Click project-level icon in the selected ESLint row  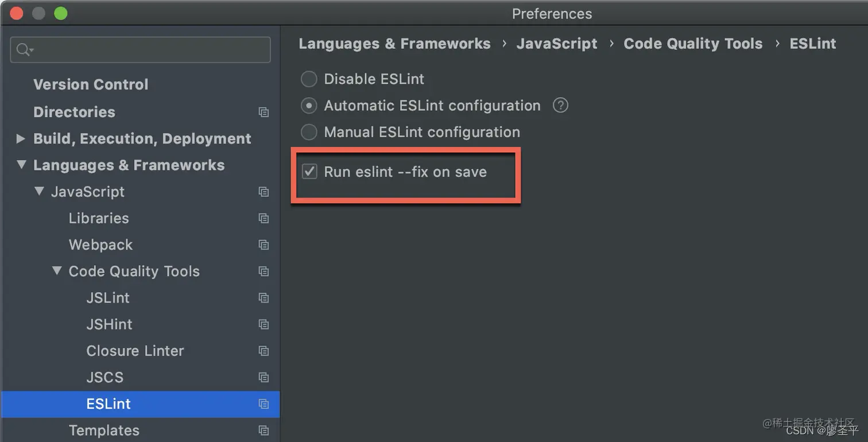[x=263, y=404]
